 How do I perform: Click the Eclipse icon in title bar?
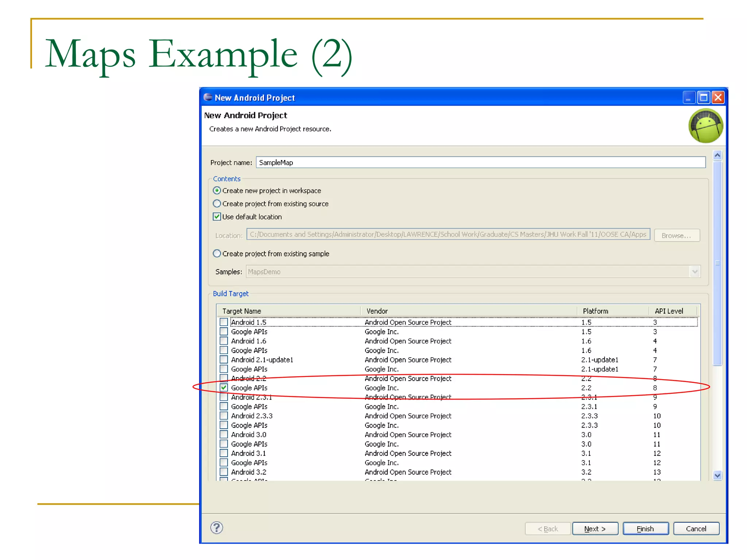(x=208, y=97)
